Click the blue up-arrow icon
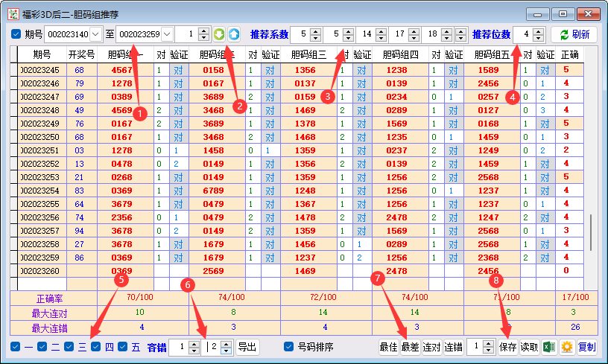Screen dimensions: 608x364 (234, 34)
